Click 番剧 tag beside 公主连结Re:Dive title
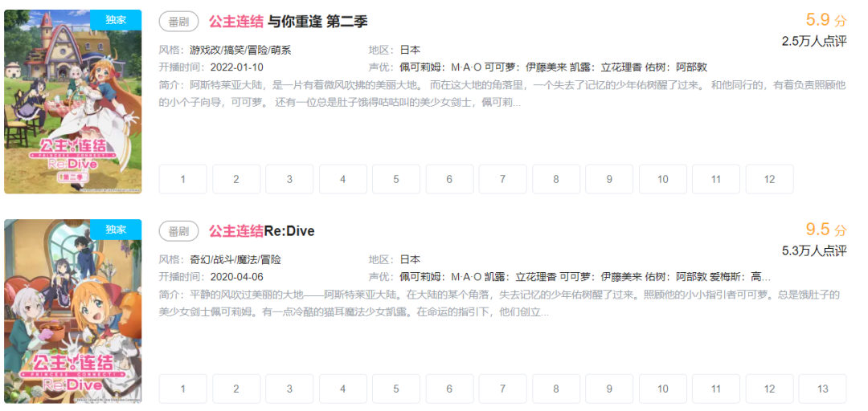 pyautogui.click(x=178, y=230)
